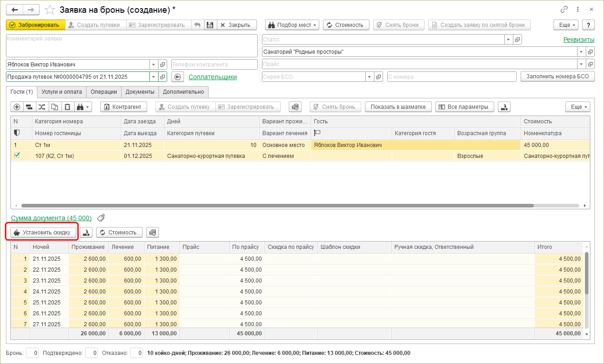Screen dimensions: 604x364
Task: Open dropdown for Яблоков Виктор Иванович field
Action: 153,65
